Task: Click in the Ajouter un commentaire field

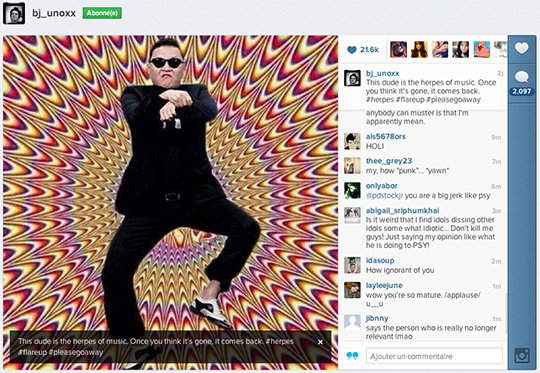Action: [434, 356]
